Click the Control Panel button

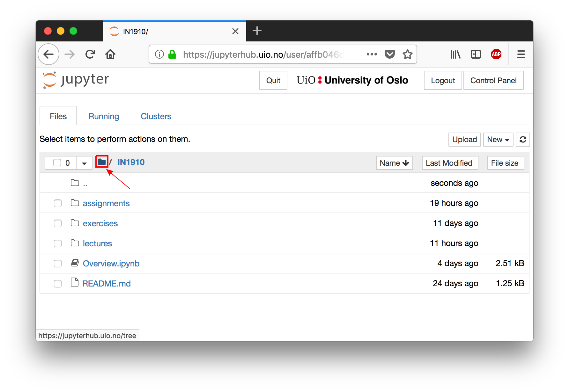coord(493,80)
